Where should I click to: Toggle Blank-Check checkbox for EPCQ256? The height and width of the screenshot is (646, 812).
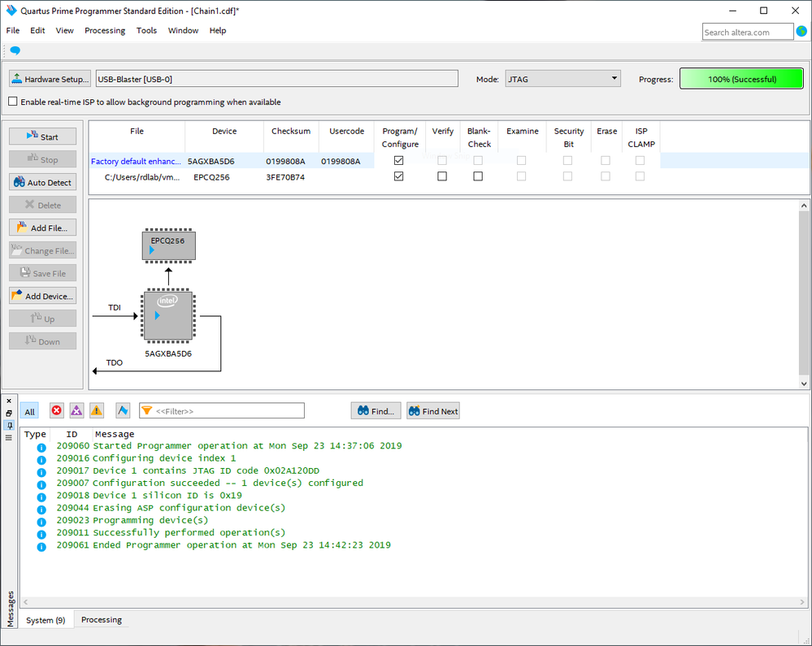[478, 176]
